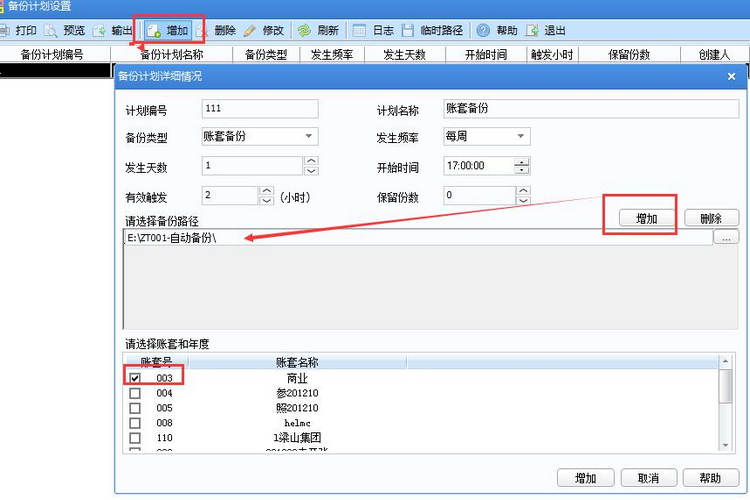This screenshot has width=750, height=500.
Task: Click the 保留份数 input field
Action: [479, 195]
